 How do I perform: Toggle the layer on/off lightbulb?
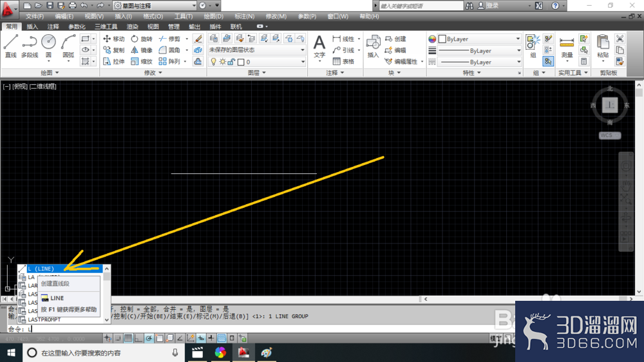pyautogui.click(x=213, y=62)
